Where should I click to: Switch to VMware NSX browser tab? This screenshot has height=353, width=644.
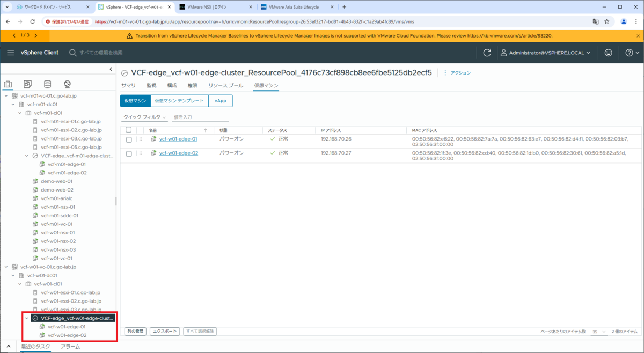click(x=215, y=7)
